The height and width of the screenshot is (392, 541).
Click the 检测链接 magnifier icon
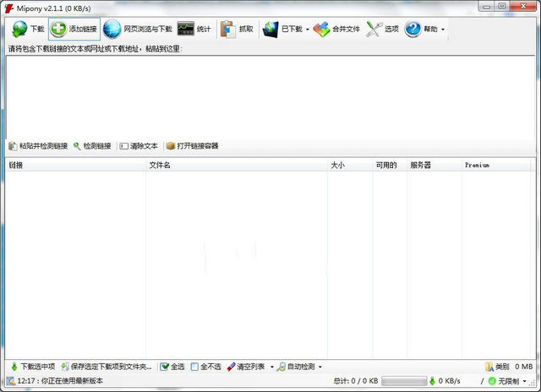pos(77,146)
